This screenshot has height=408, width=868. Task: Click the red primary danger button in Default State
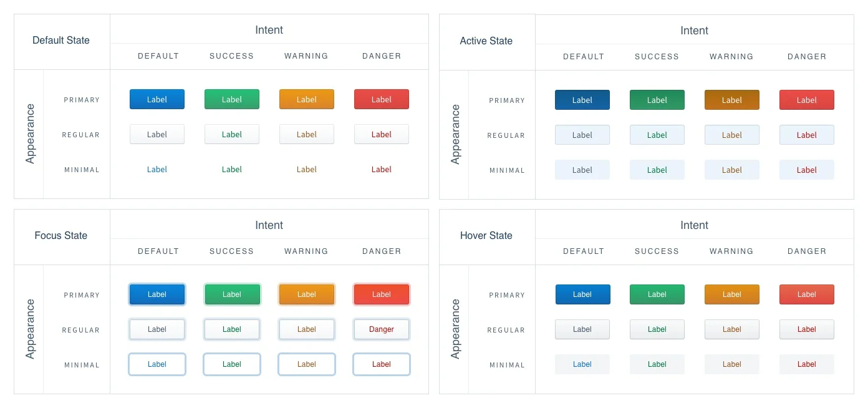[x=382, y=99]
